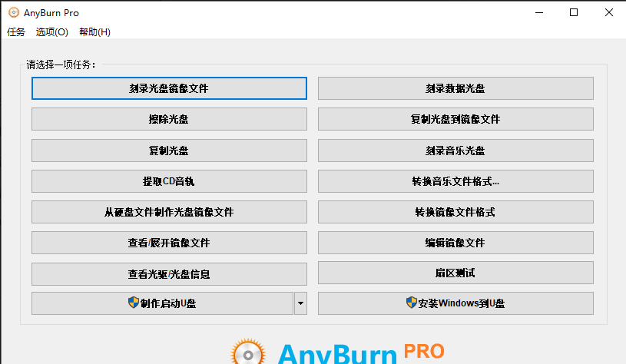Open 提取CD音轨 task
The height and width of the screenshot is (364, 626).
[169, 181]
